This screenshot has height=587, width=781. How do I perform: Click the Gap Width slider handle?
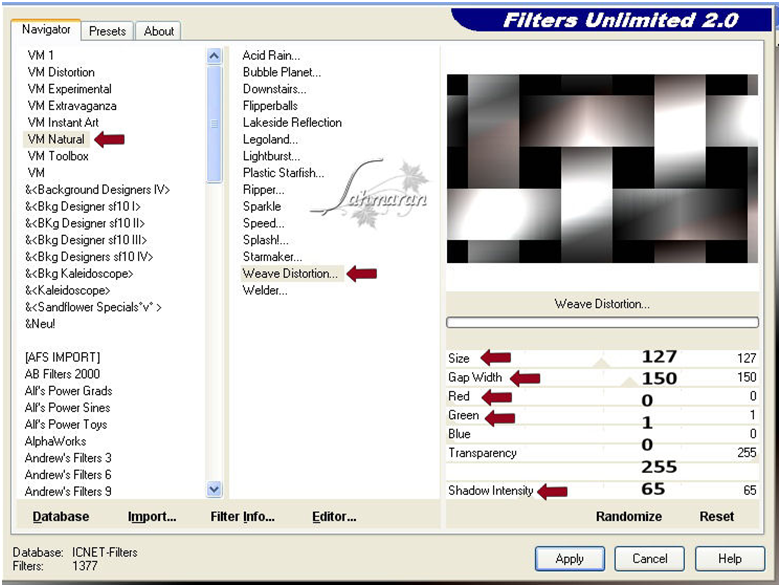click(x=630, y=382)
